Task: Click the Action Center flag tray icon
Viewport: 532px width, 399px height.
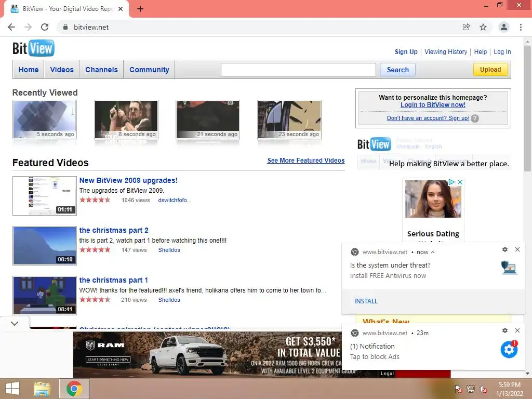Action: (458, 389)
